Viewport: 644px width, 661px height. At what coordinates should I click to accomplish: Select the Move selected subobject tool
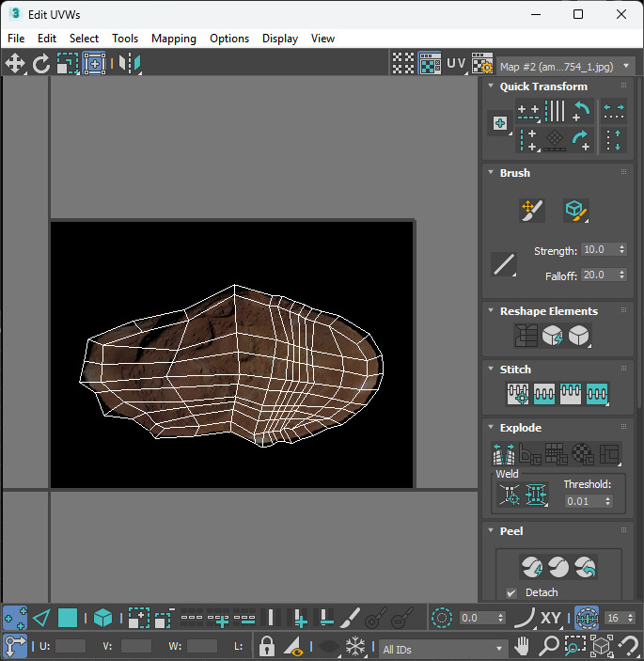pyautogui.click(x=16, y=63)
